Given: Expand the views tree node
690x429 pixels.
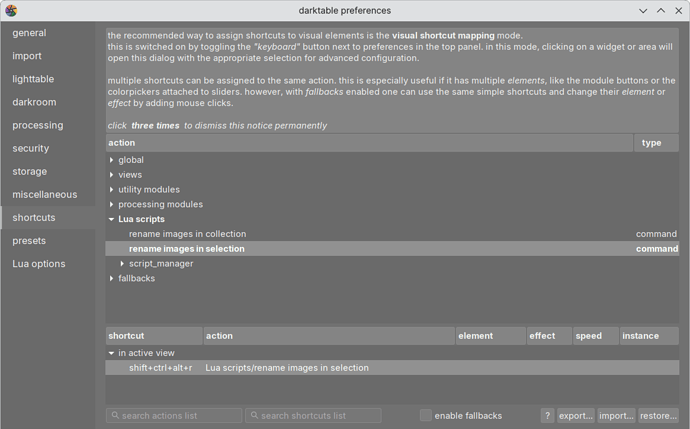Looking at the screenshot, I should click(112, 175).
